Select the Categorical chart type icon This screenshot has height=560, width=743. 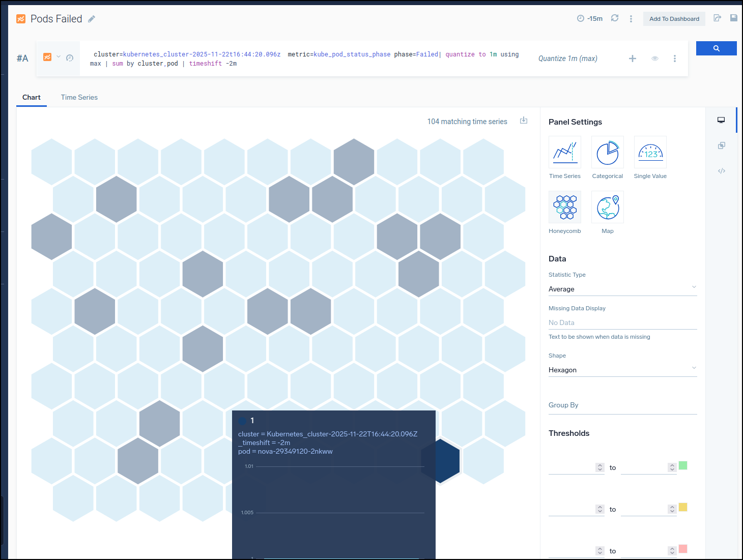607,152
